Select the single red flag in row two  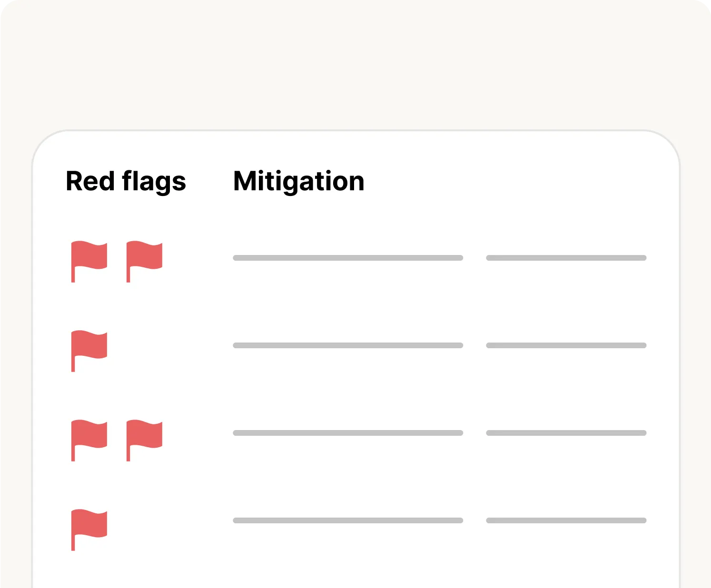(x=89, y=346)
